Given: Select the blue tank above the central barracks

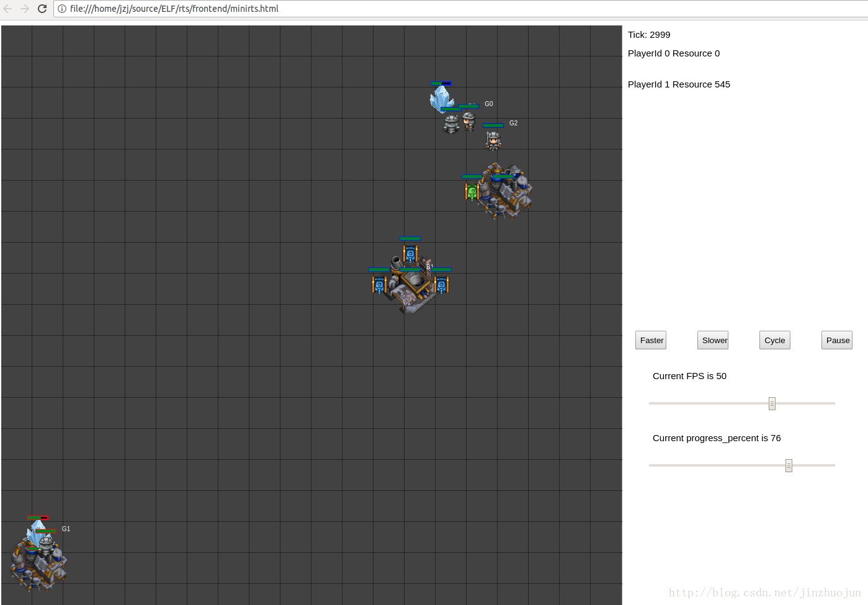Looking at the screenshot, I should point(410,254).
